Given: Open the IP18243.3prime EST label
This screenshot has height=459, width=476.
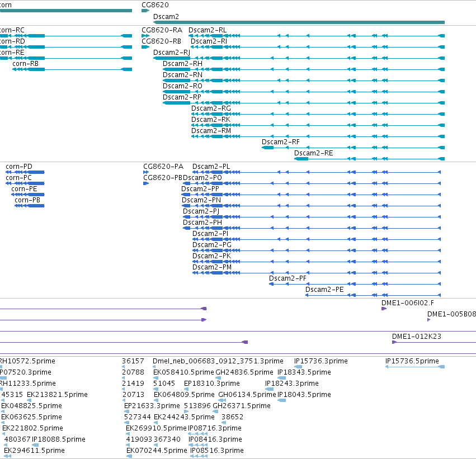Looking at the screenshot, I should (292, 384).
